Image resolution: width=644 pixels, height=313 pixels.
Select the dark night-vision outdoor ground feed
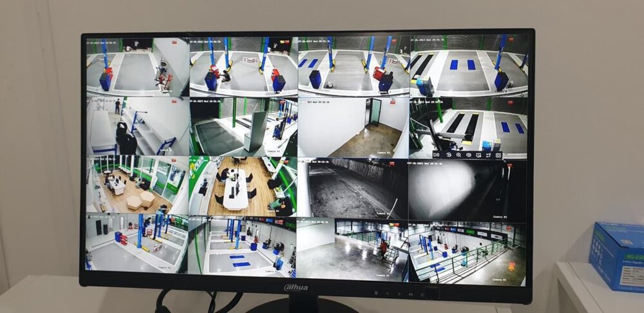pos(353,188)
